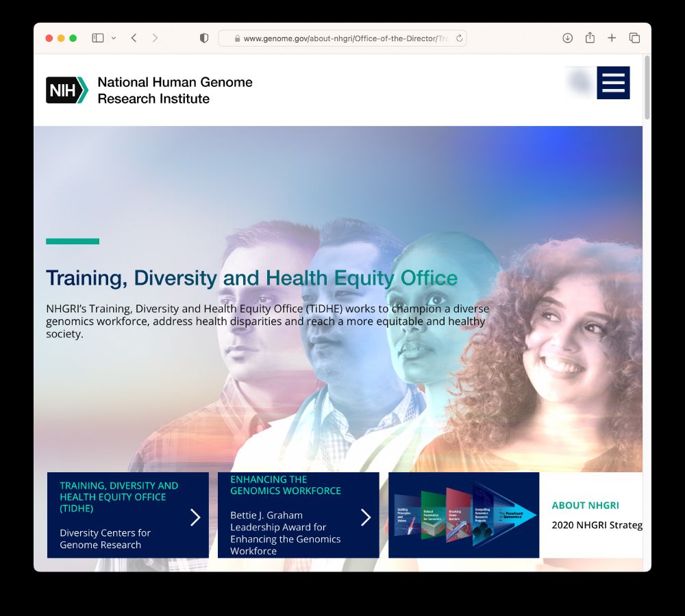
Task: Open the 2020 NHGRI Strategic link
Action: pos(597,525)
